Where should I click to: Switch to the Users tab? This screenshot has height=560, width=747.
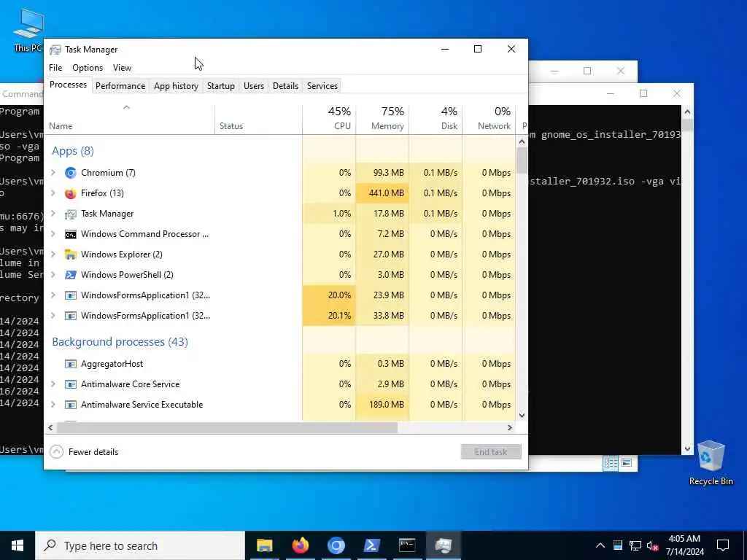253,86
